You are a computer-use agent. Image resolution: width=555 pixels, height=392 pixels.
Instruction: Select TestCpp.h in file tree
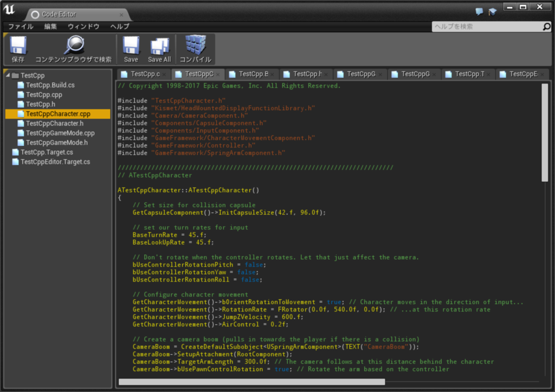[57, 104]
